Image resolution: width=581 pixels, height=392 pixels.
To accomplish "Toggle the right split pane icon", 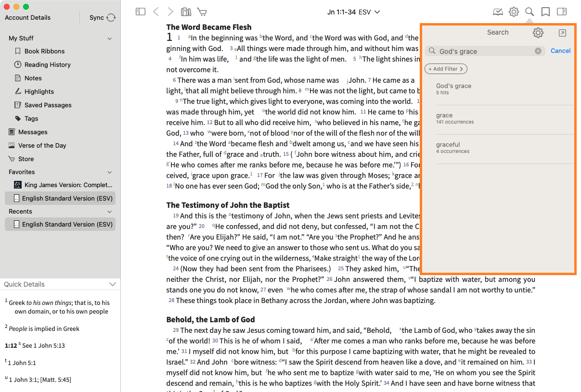I will [561, 12].
